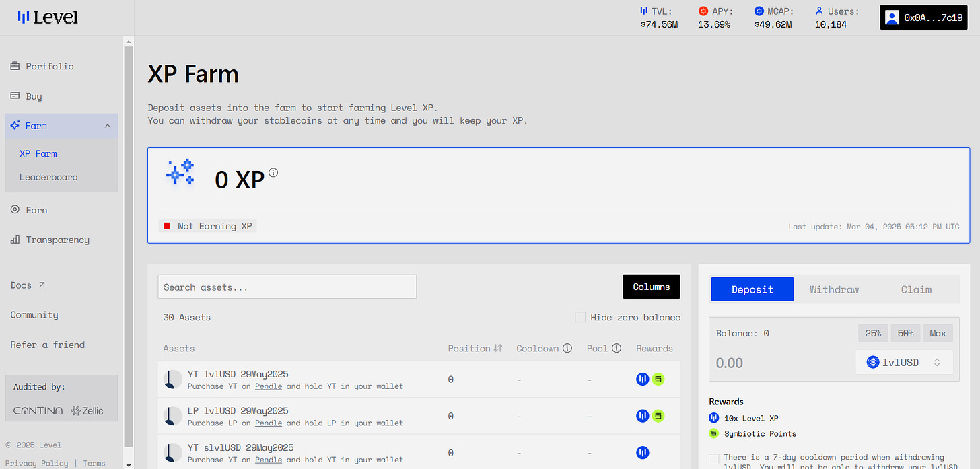980x469 pixels.
Task: Click the Farm sparkle icon
Action: [15, 126]
